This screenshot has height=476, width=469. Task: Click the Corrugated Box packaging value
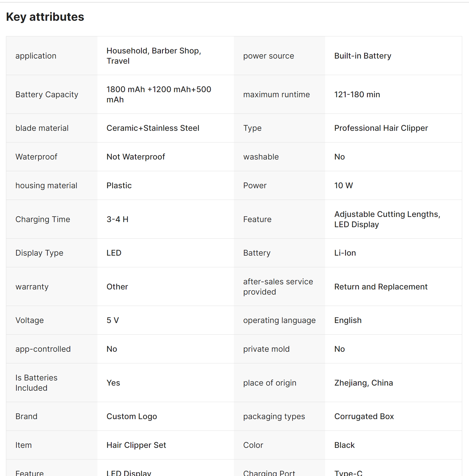pos(364,416)
